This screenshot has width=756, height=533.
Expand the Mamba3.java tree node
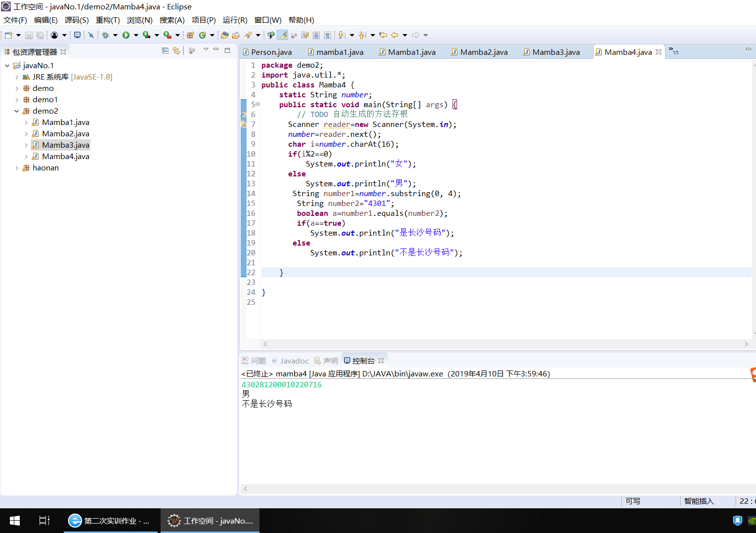point(26,145)
